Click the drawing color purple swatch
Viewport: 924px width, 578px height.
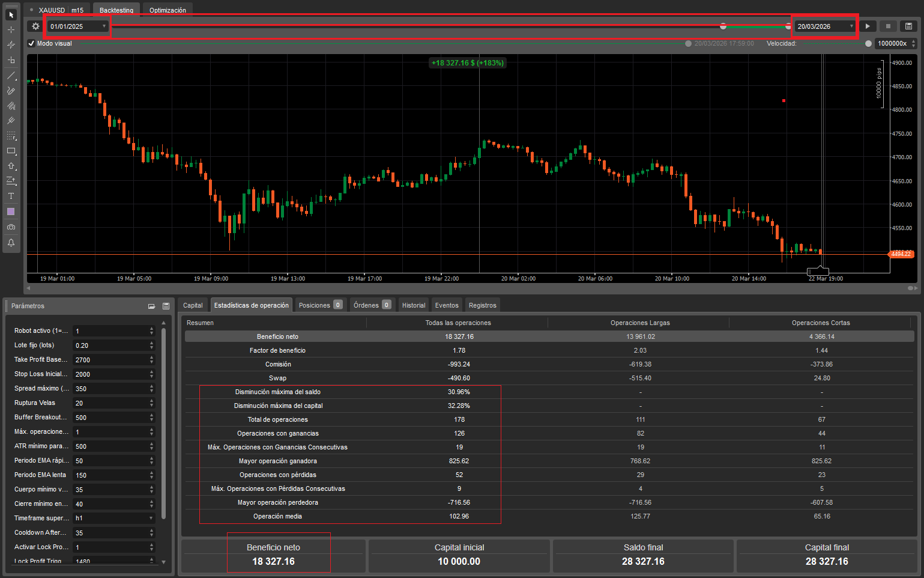pyautogui.click(x=11, y=211)
